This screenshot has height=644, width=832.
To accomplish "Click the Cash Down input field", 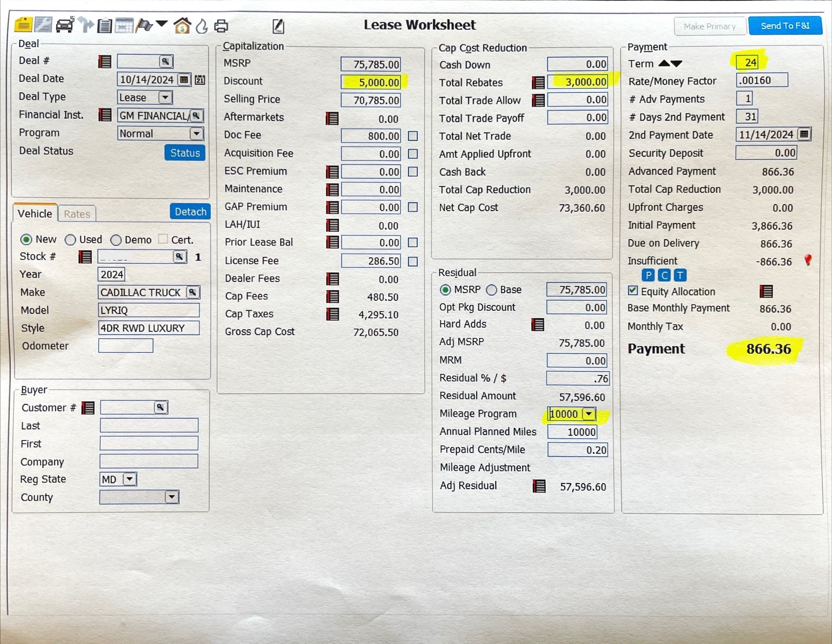I will click(578, 64).
